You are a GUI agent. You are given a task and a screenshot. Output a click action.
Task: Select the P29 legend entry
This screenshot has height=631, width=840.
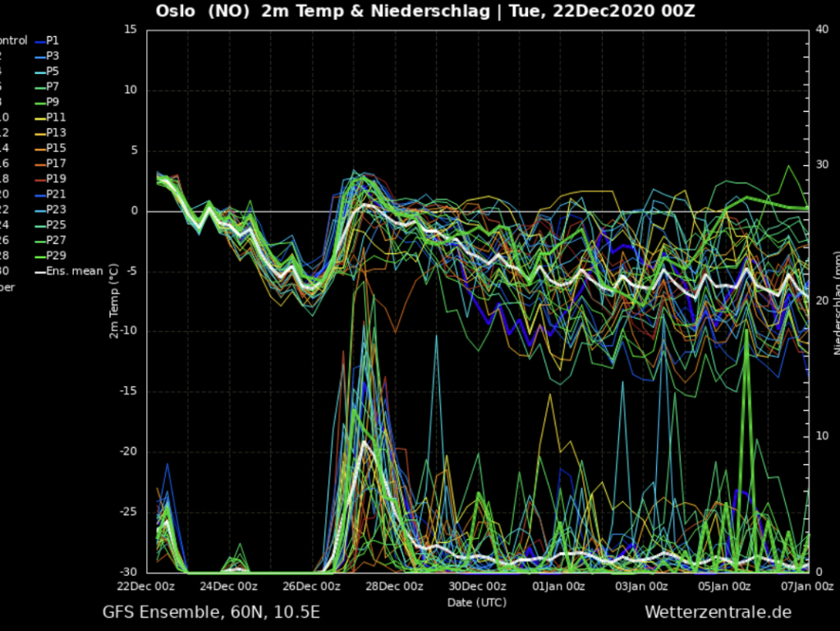(x=56, y=256)
